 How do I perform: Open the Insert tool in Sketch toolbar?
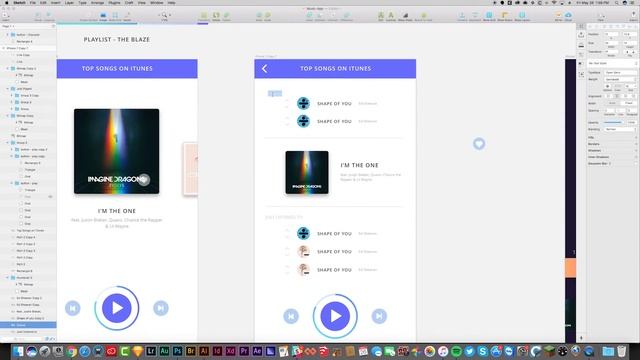(6, 16)
